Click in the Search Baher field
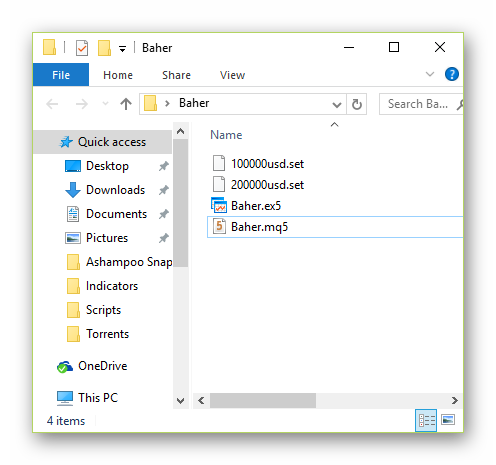496x465 pixels. (x=417, y=104)
